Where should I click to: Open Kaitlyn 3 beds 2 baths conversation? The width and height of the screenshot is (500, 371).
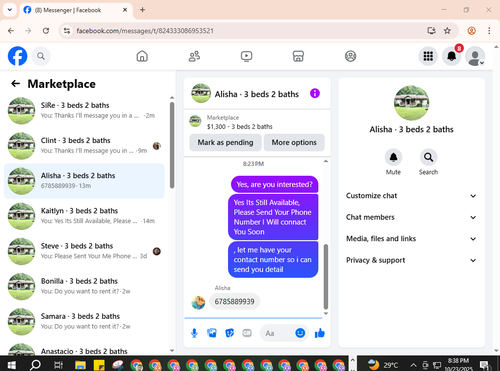(x=84, y=216)
